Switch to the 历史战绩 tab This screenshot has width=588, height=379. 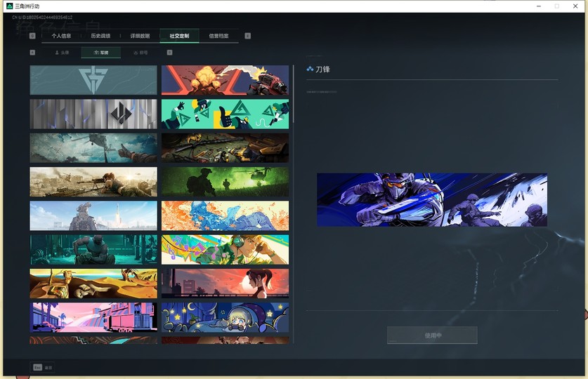[100, 36]
